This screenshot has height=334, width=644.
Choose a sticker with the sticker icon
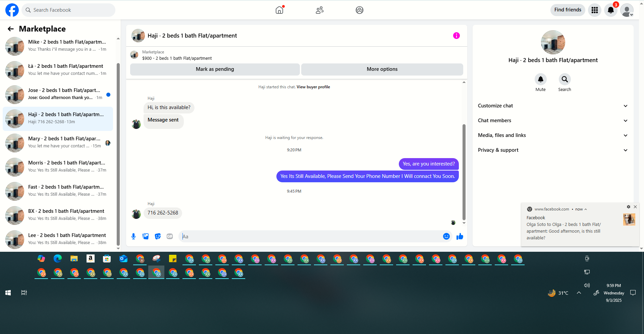pyautogui.click(x=158, y=236)
